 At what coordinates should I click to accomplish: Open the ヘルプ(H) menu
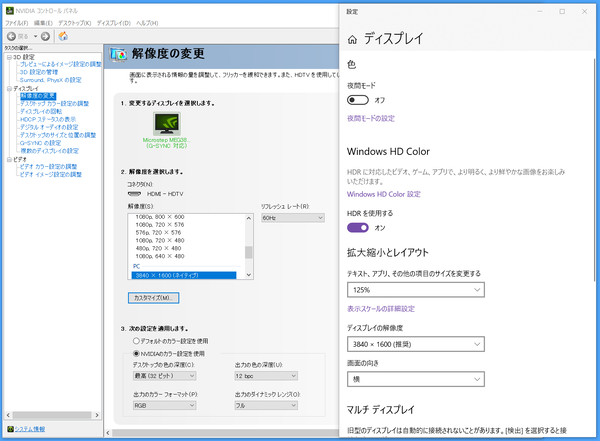(147, 23)
